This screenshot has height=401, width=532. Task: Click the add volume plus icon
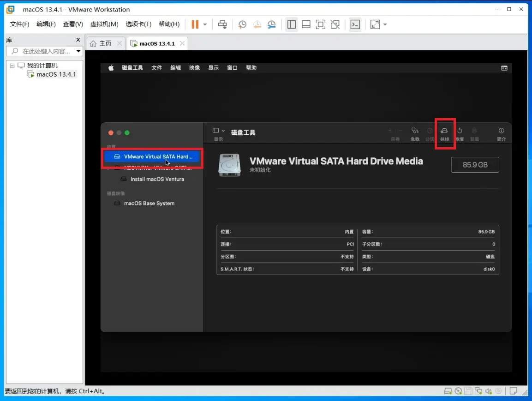click(x=390, y=131)
